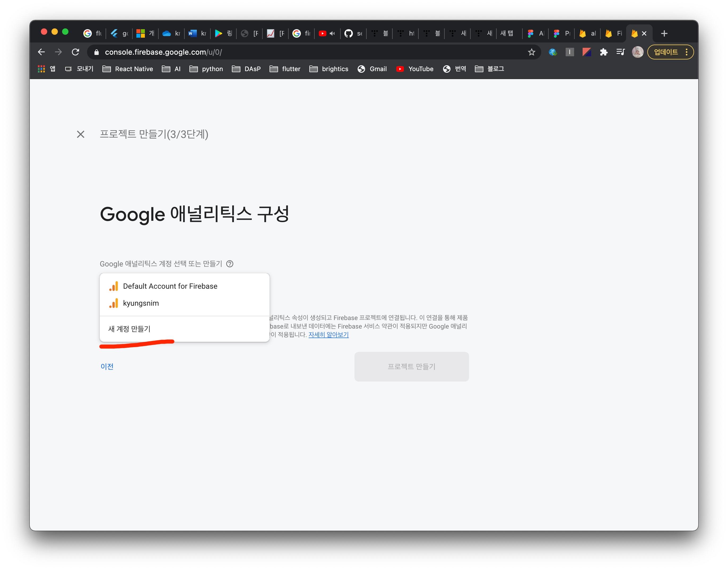The width and height of the screenshot is (728, 570).
Task: Open the Chrome extensions puzzle icon
Action: (x=604, y=52)
